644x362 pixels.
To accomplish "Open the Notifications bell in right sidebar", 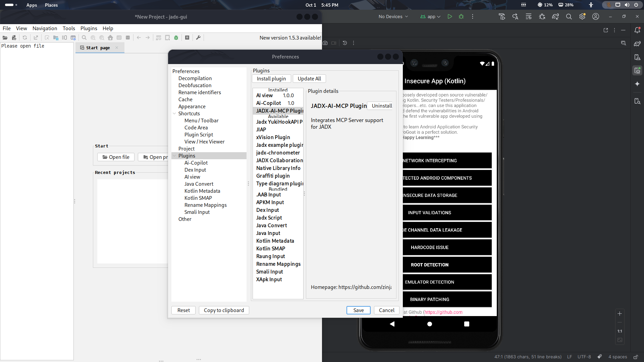I will [637, 30].
